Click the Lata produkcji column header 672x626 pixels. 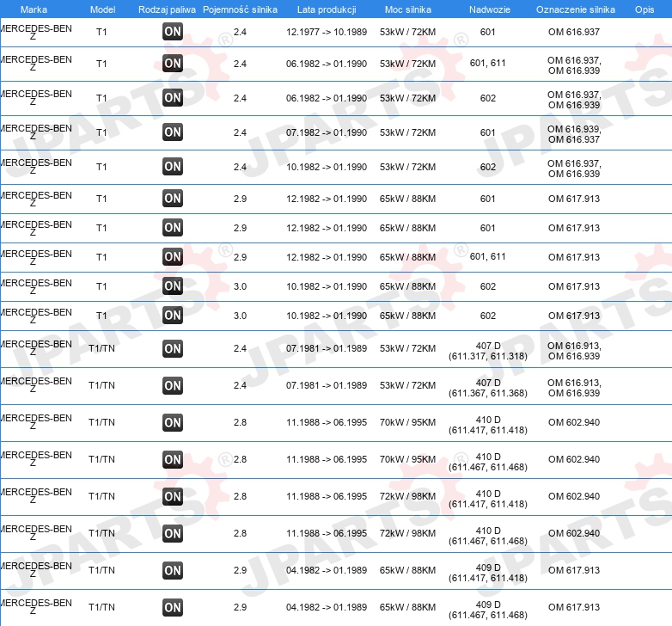coord(327,9)
